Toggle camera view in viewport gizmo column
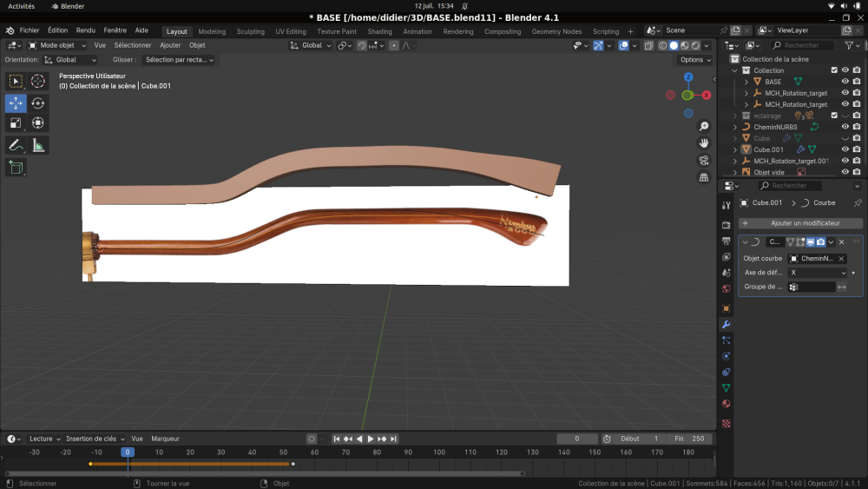Viewport: 868px width, 489px height. [704, 160]
